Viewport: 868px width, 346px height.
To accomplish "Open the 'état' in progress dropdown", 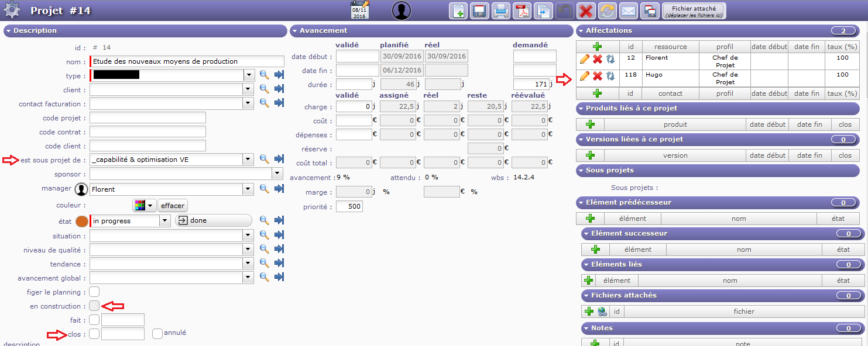I will point(165,221).
